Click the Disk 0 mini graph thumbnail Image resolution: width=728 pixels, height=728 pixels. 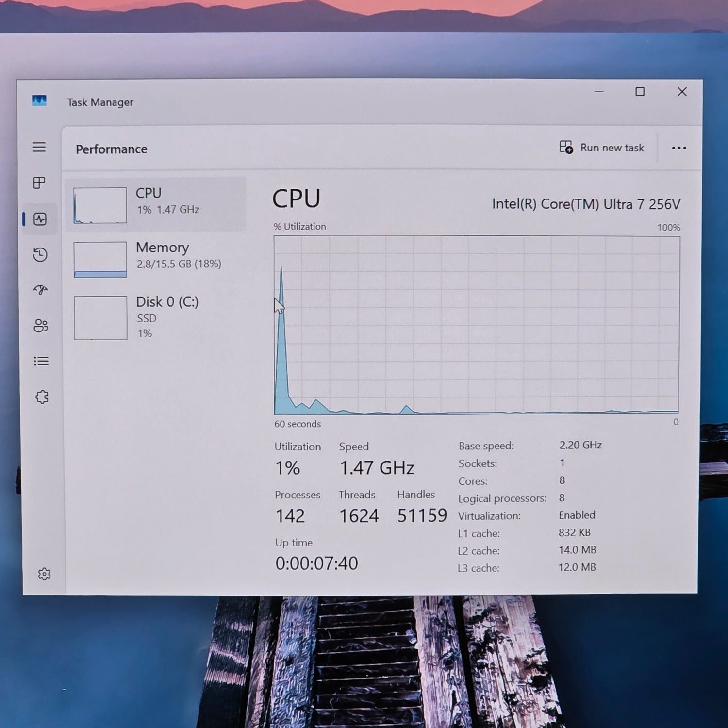click(x=100, y=318)
